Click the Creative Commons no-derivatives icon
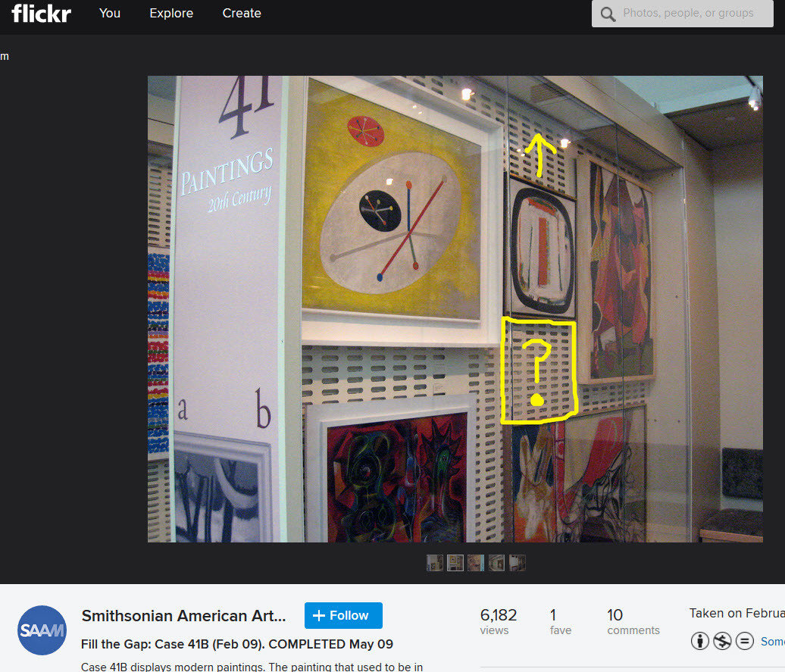Screen dimensions: 785x672 tap(744, 641)
